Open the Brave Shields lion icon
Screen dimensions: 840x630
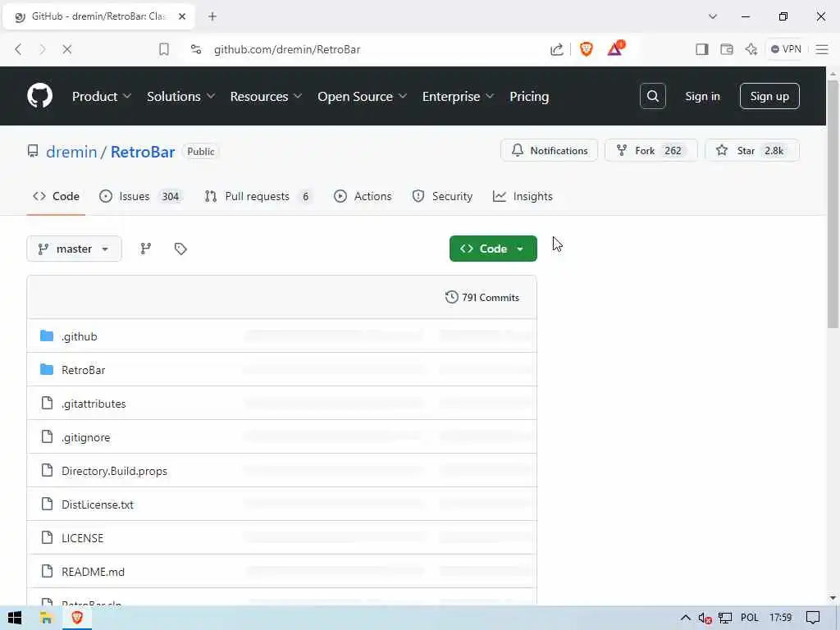(586, 49)
